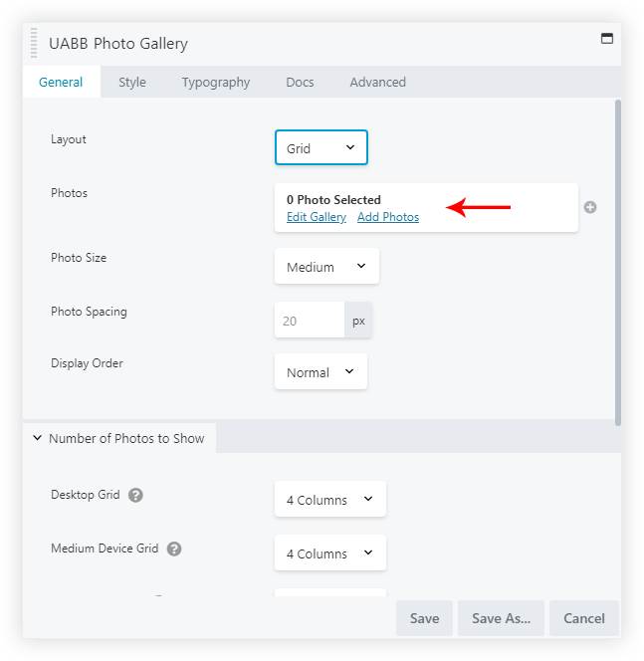Click the plus icon beside Photos field
This screenshot has height=661, width=644.
tap(590, 207)
